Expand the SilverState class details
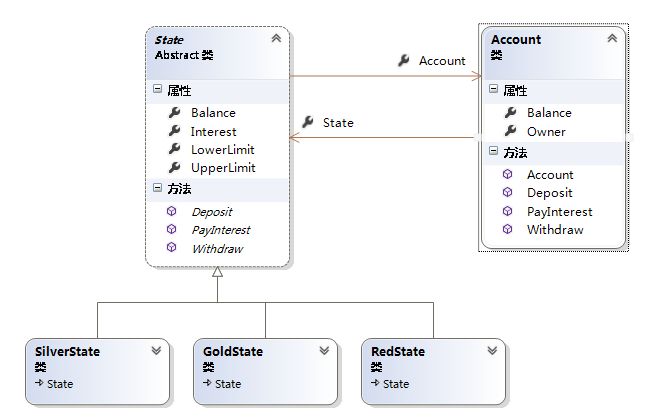666x413 pixels. click(156, 351)
